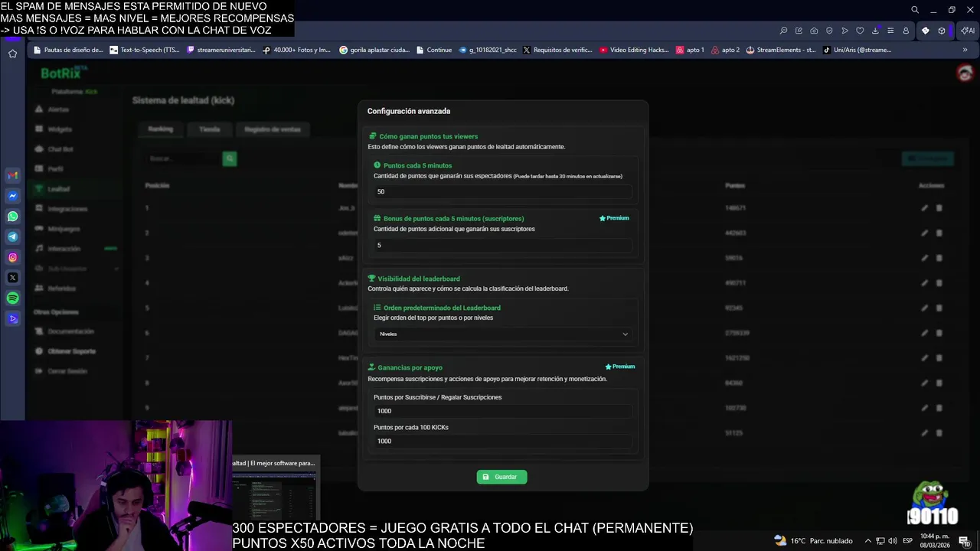Viewport: 980px width, 551px height.
Task: Open Instagram from the browser sidebar
Action: point(12,257)
